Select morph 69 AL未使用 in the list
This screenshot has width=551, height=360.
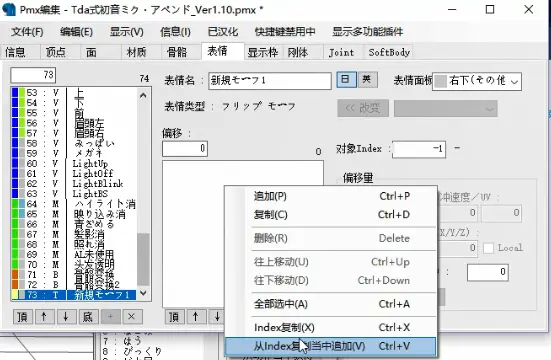(x=74, y=255)
